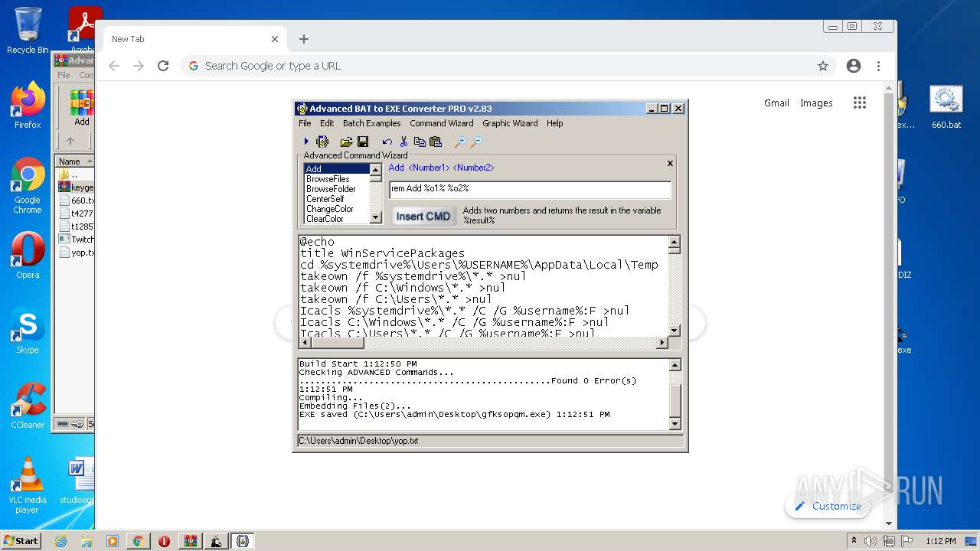Viewport: 980px width, 551px height.
Task: Select the Skype desktop shortcut
Action: (28, 331)
